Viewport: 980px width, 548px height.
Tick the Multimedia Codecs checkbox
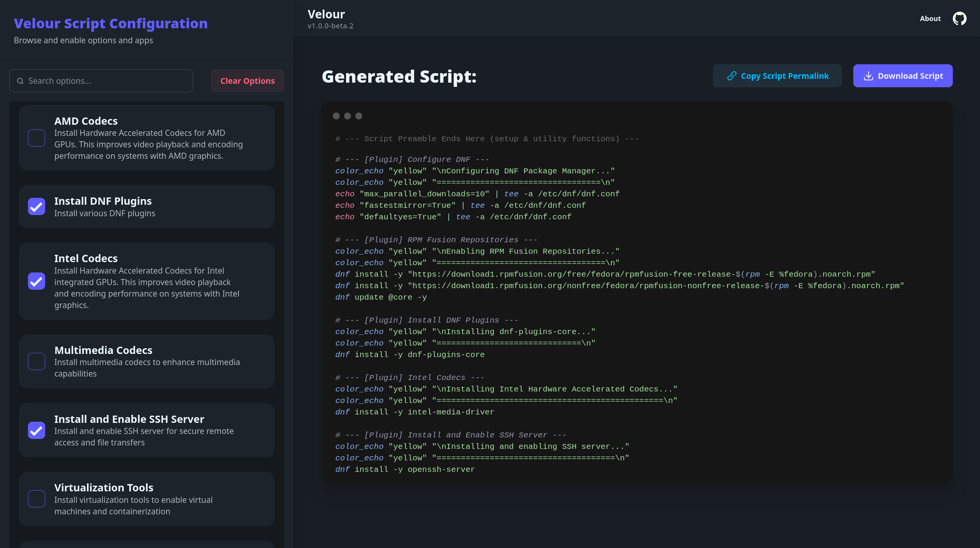tap(36, 361)
